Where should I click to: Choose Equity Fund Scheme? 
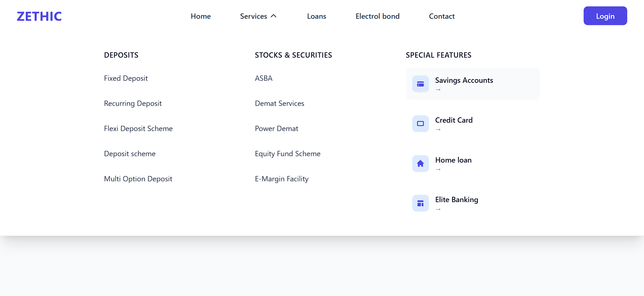[x=287, y=154]
